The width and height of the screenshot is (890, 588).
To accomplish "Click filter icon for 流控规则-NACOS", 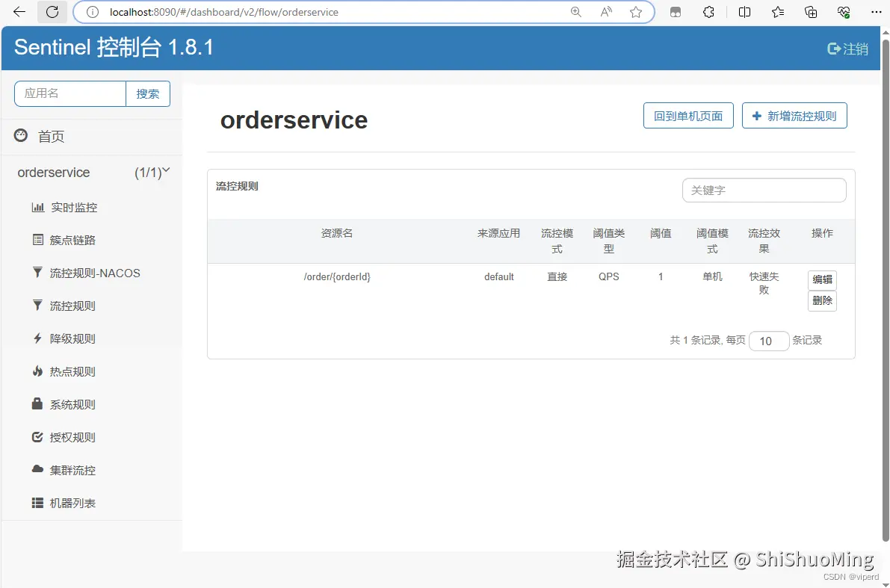I will point(37,273).
